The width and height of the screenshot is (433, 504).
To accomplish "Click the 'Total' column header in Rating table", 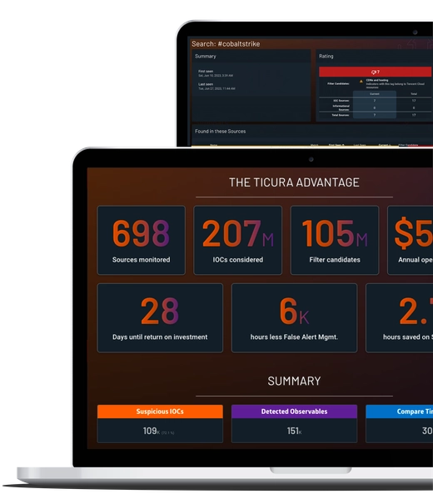I will click(x=414, y=94).
